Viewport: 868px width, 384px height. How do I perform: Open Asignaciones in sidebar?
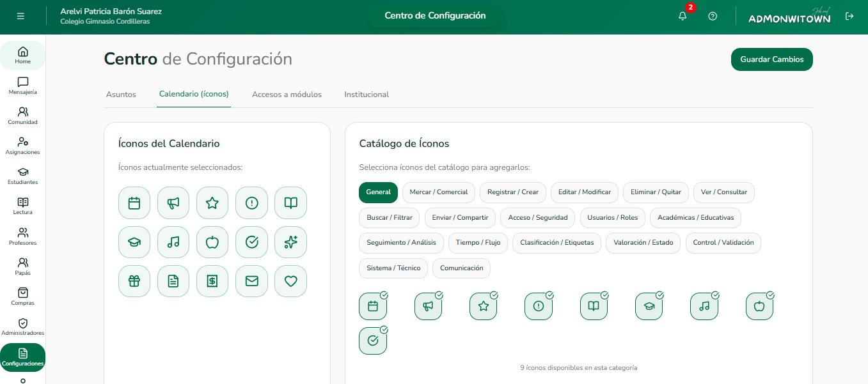pyautogui.click(x=23, y=146)
